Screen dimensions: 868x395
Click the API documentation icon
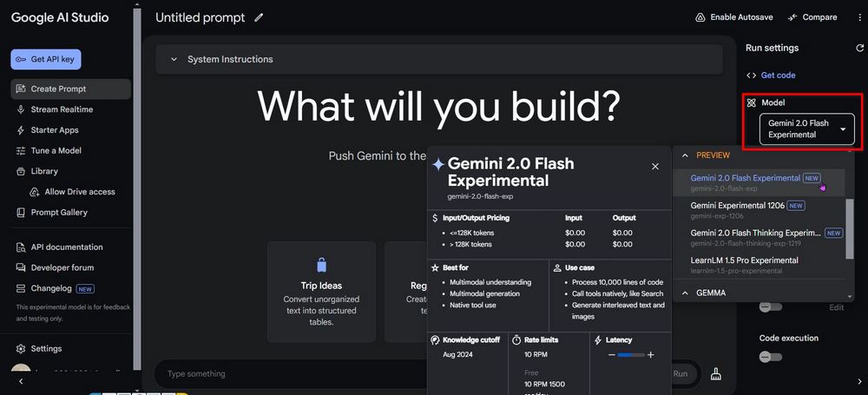point(21,247)
